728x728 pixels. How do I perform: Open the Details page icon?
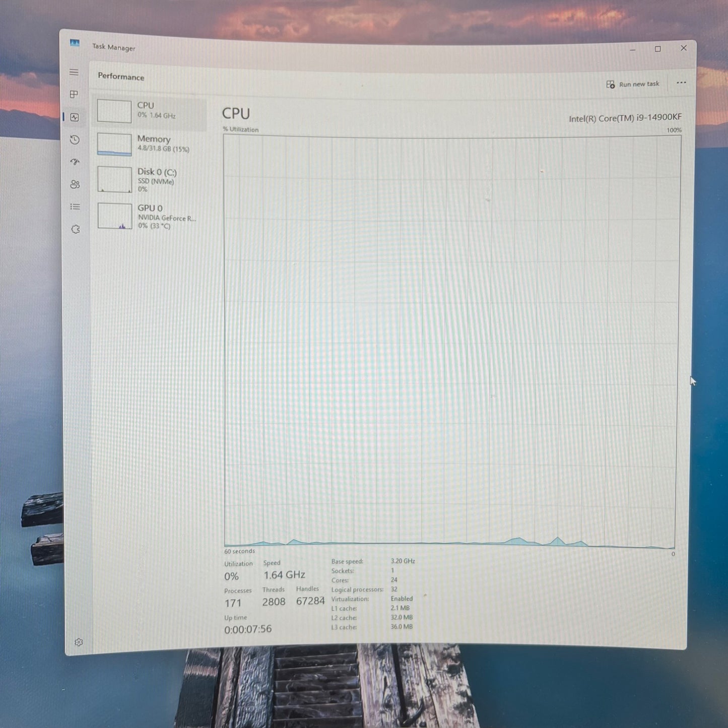[x=75, y=207]
